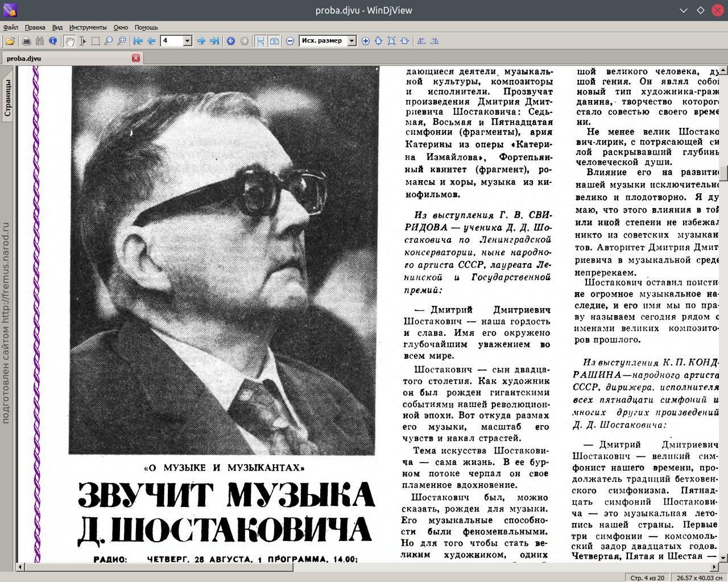
Task: Select the text selection tool
Action: click(x=82, y=41)
